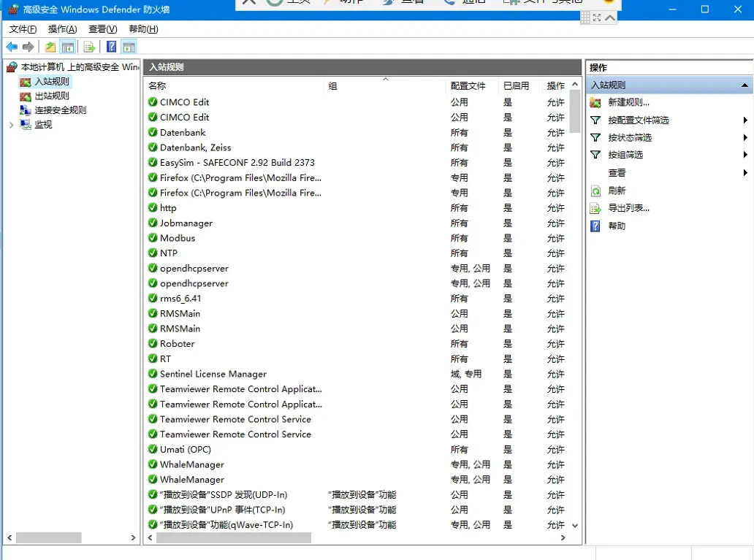The image size is (754, 560).
Task: Click the up-one-level folder toolbar icon
Action: pos(50,47)
